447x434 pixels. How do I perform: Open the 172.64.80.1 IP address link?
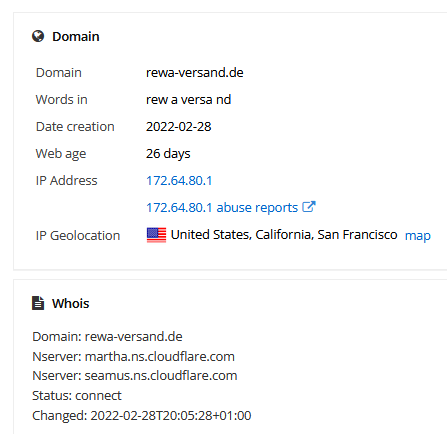(x=179, y=181)
